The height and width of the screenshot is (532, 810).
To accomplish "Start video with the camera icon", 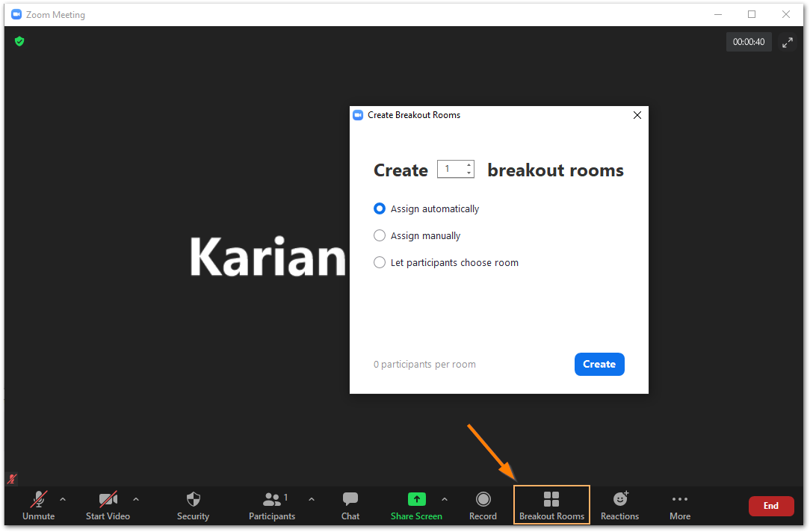I will pyautogui.click(x=108, y=499).
